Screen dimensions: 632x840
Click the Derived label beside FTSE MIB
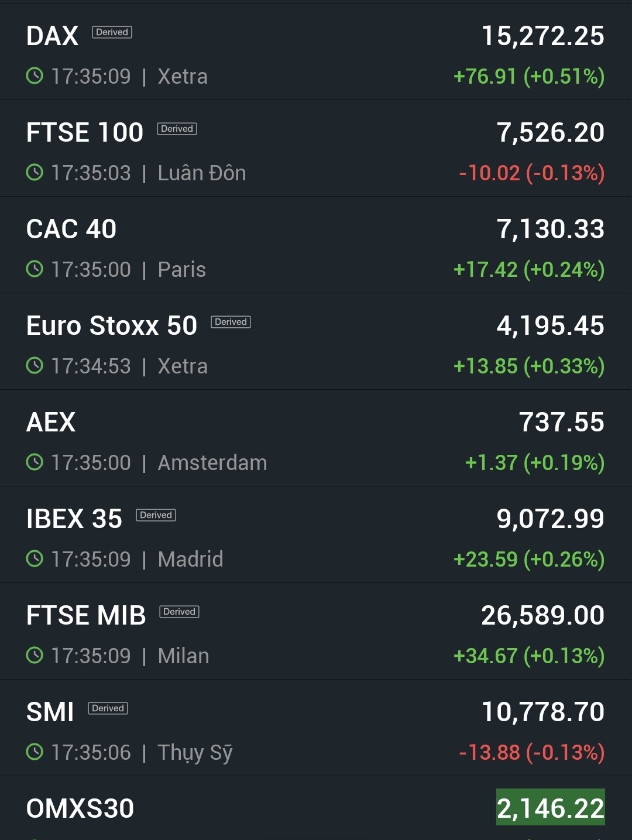[179, 612]
